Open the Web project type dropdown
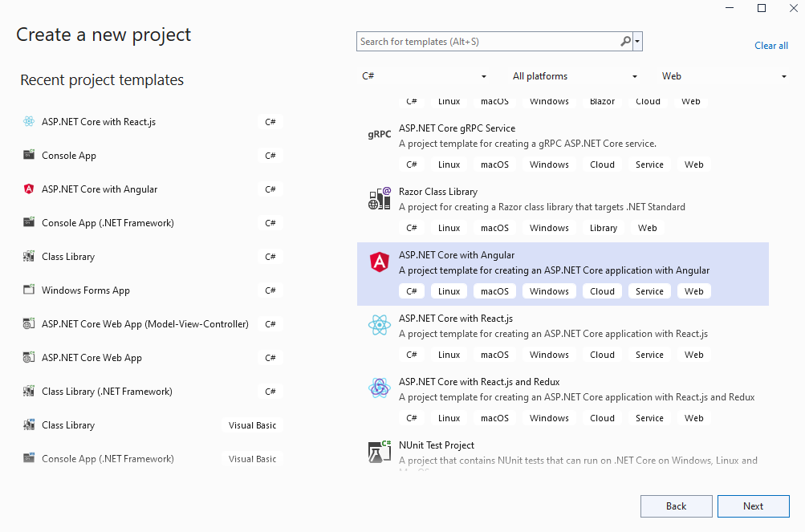This screenshot has width=805, height=532. [x=724, y=76]
